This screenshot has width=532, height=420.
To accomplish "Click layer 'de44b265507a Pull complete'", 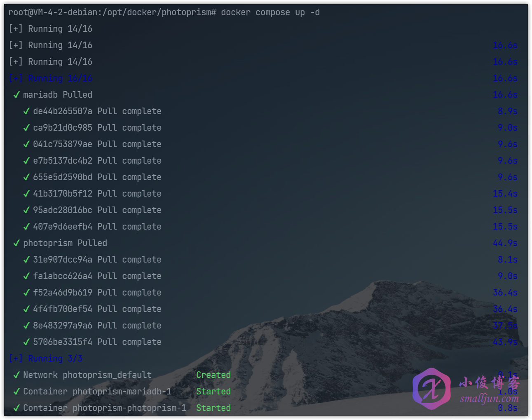I will click(97, 111).
